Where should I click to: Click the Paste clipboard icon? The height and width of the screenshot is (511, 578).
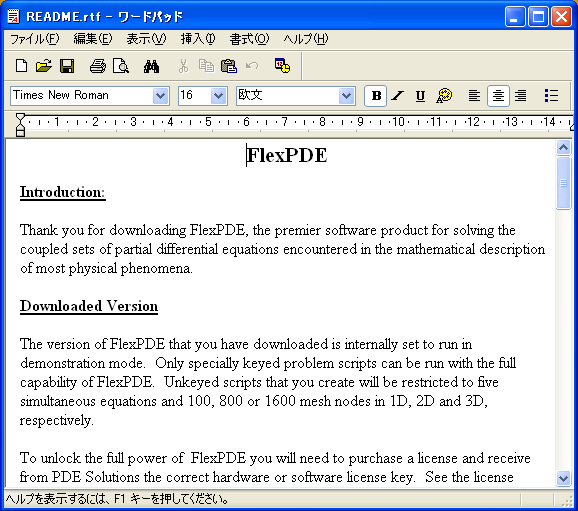click(x=229, y=66)
